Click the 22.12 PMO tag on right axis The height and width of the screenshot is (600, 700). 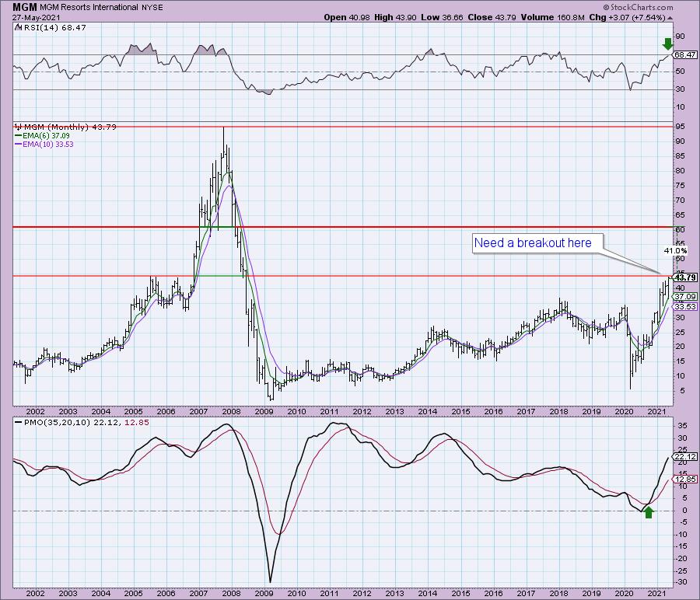point(684,456)
